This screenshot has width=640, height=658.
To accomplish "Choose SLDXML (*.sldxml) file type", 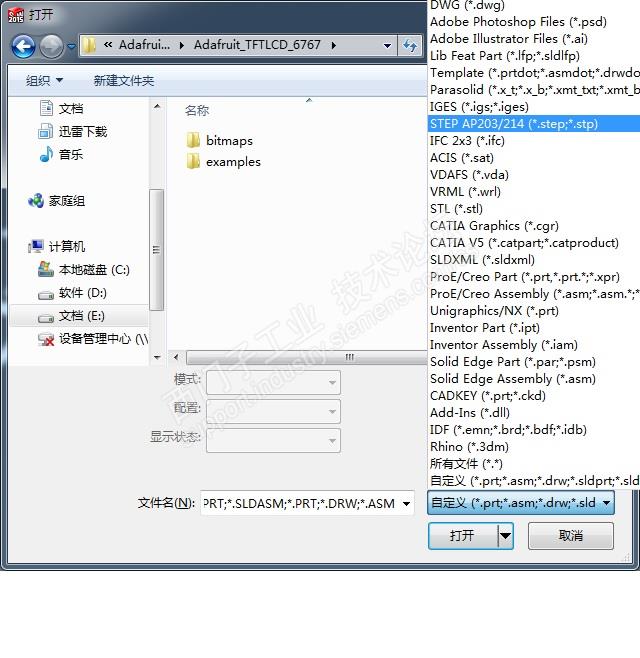I will coord(533,260).
